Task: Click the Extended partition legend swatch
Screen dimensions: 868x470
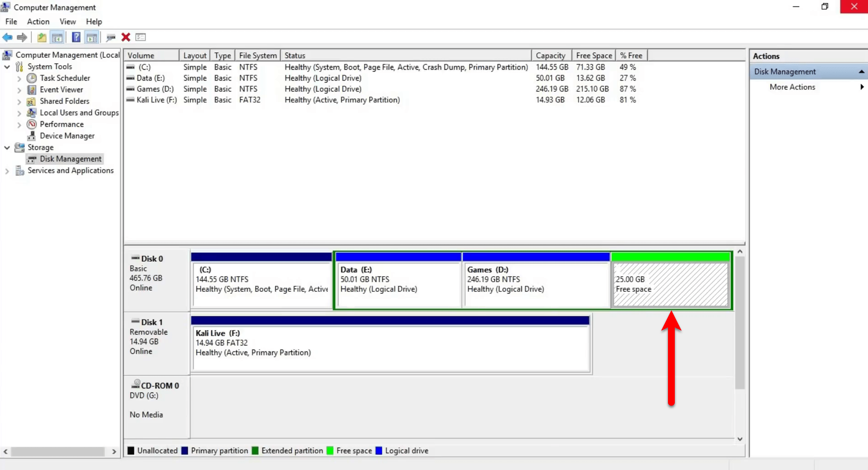Action: [x=255, y=451]
